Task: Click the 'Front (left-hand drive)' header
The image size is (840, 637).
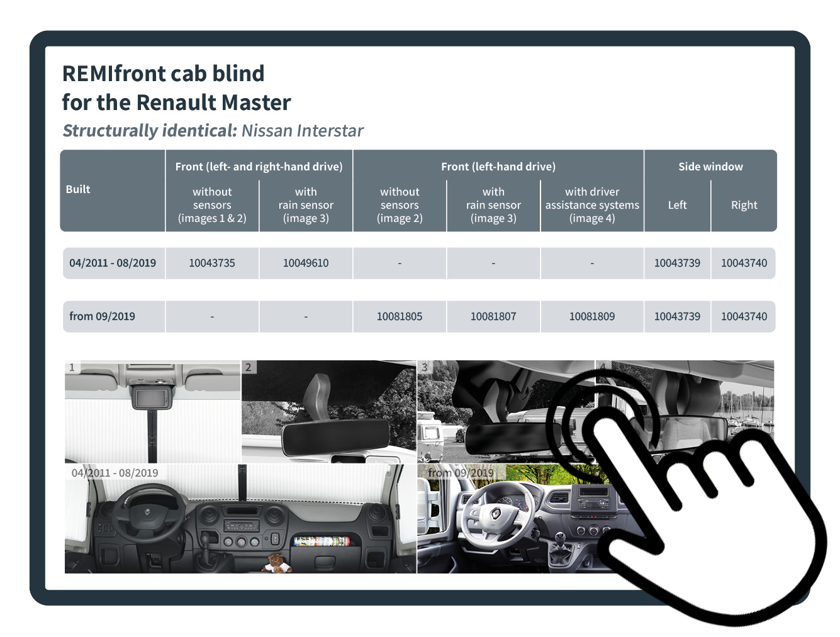Action: pos(498,167)
